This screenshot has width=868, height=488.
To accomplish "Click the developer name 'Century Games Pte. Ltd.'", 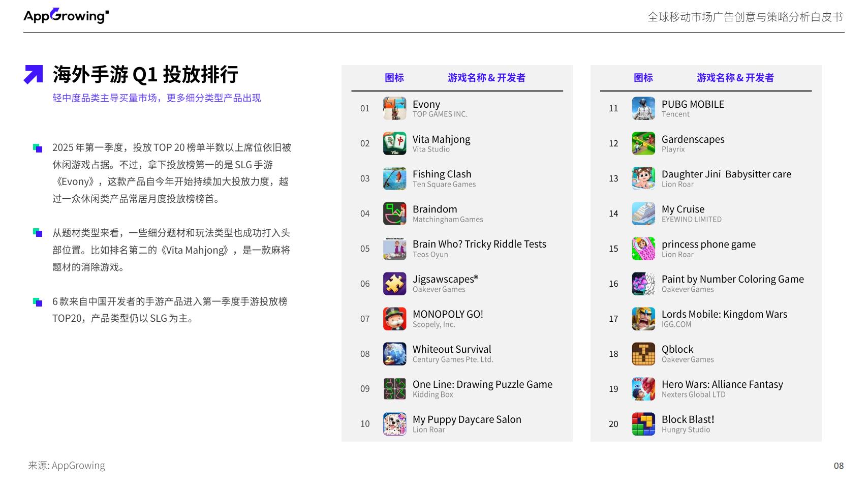I will coord(453,360).
